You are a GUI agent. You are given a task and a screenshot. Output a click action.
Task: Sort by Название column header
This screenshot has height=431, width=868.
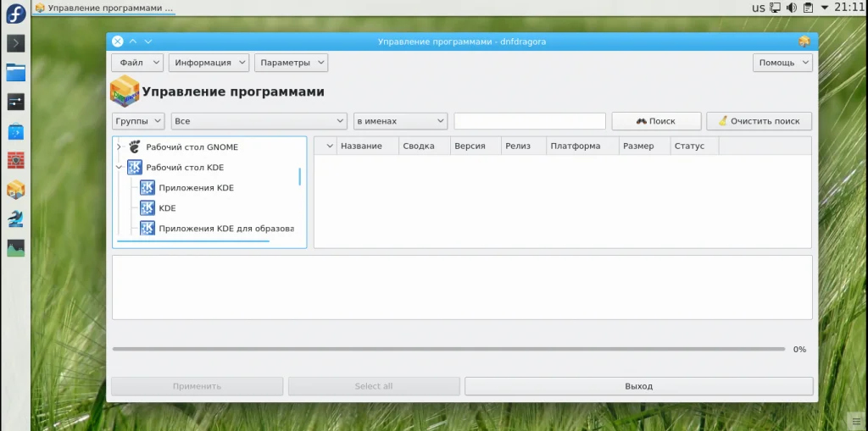pyautogui.click(x=368, y=146)
